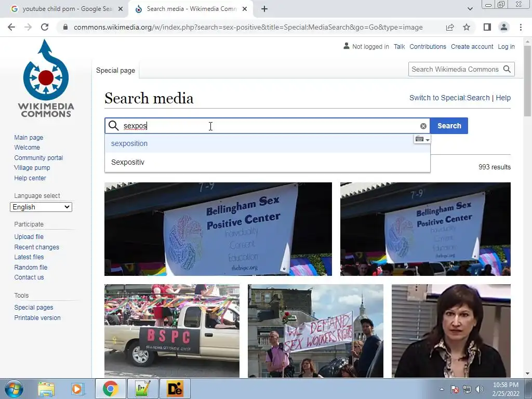Open the Chrome three-dot menu

[x=521, y=27]
